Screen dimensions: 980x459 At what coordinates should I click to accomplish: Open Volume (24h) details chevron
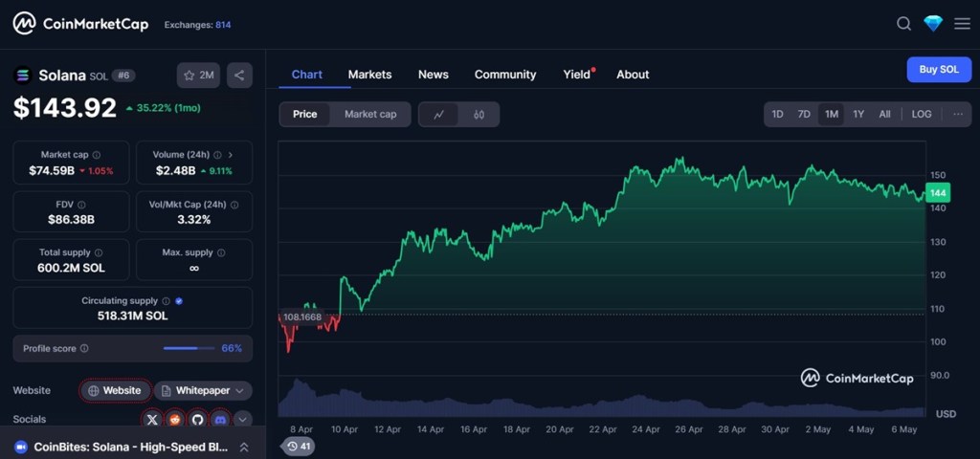[231, 155]
